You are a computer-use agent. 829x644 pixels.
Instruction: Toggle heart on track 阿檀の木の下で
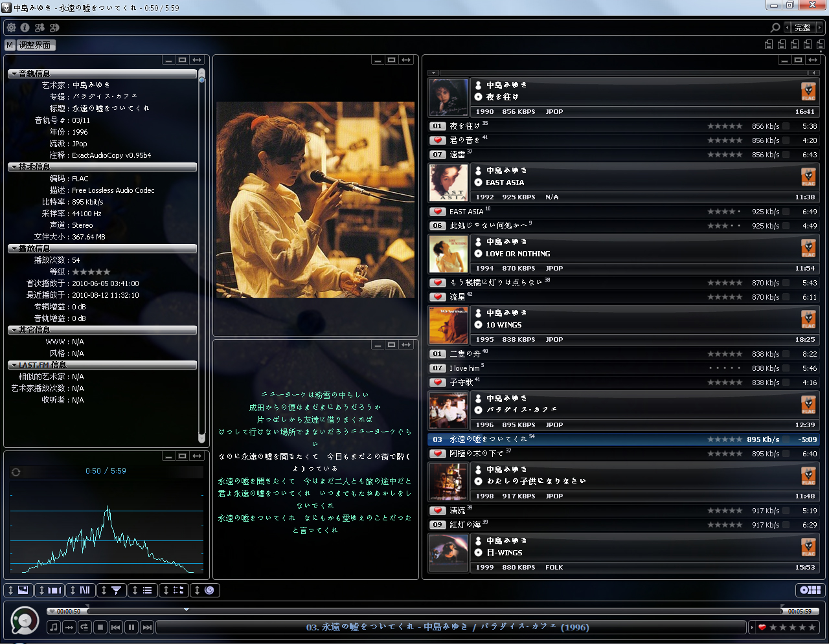click(x=438, y=454)
